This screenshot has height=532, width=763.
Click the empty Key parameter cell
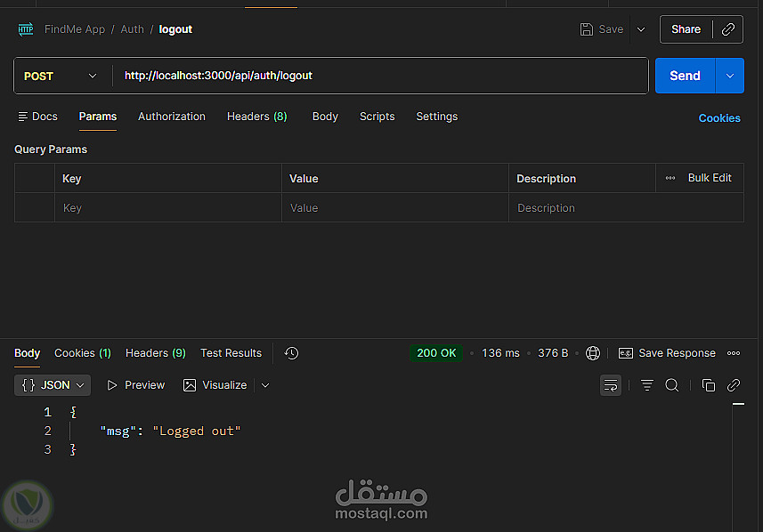168,207
